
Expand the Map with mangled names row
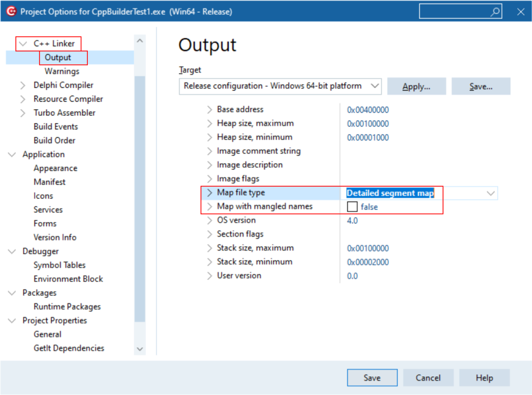[x=210, y=206]
